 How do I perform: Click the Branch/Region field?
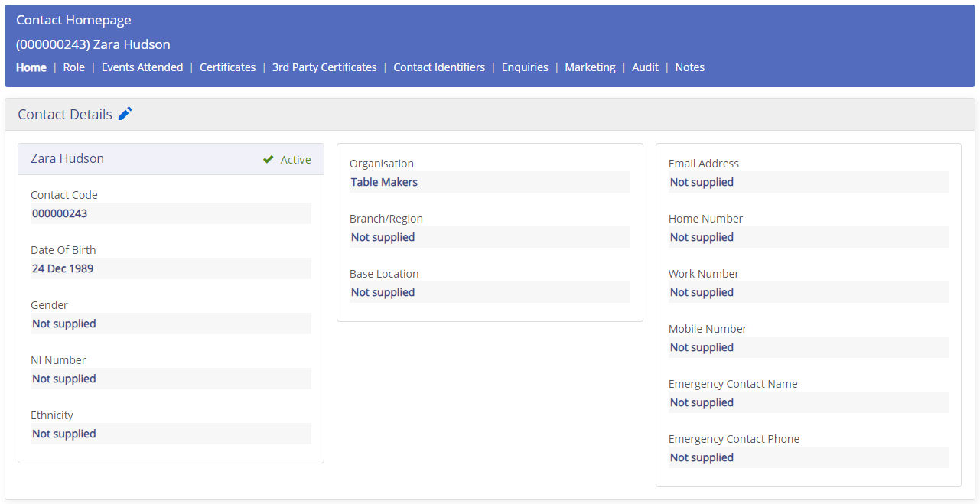490,237
